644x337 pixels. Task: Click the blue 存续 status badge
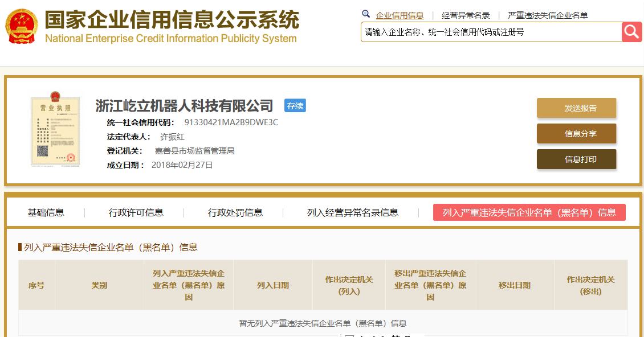[x=295, y=105]
